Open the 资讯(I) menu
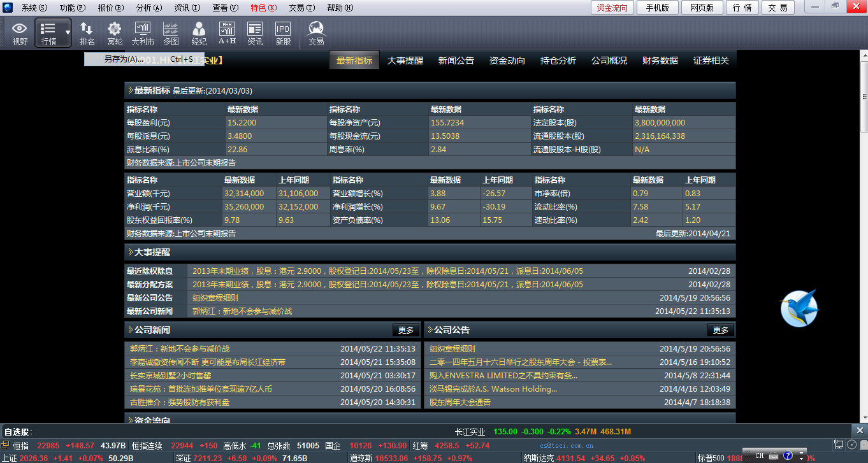The height and width of the screenshot is (463, 868). (x=187, y=8)
